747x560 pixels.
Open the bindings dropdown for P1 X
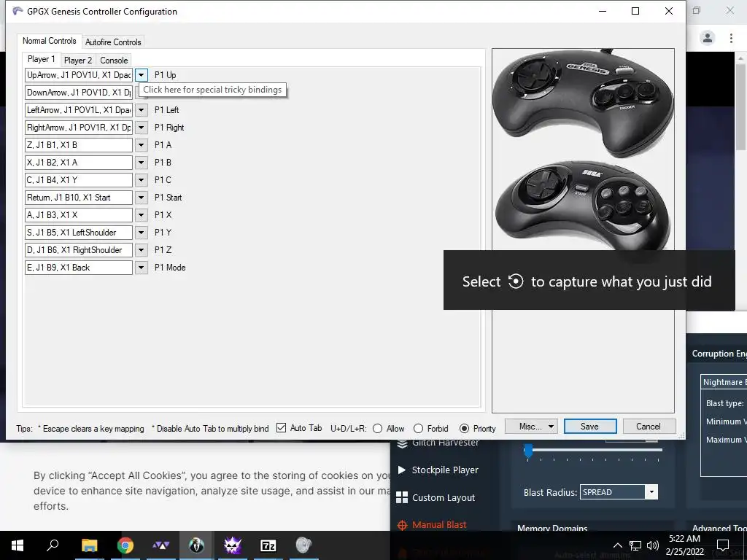pyautogui.click(x=141, y=215)
